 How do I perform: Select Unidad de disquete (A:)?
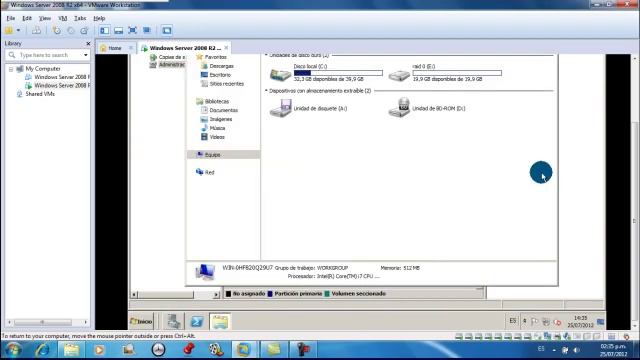pos(309,109)
